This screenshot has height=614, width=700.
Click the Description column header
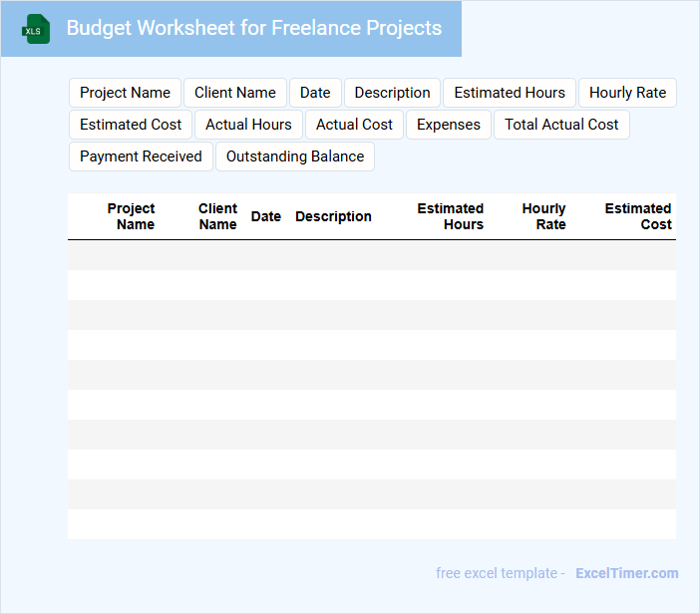pos(333,216)
